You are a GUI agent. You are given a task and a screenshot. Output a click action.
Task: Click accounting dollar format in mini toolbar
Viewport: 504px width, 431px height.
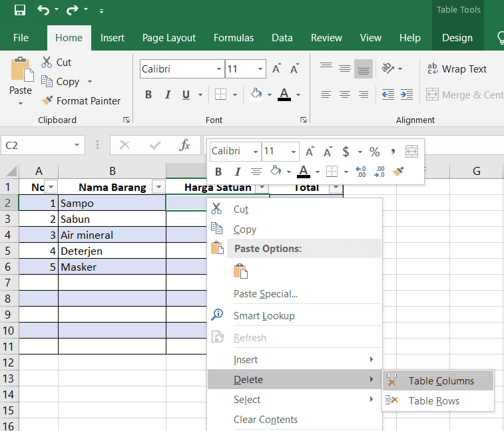346,151
